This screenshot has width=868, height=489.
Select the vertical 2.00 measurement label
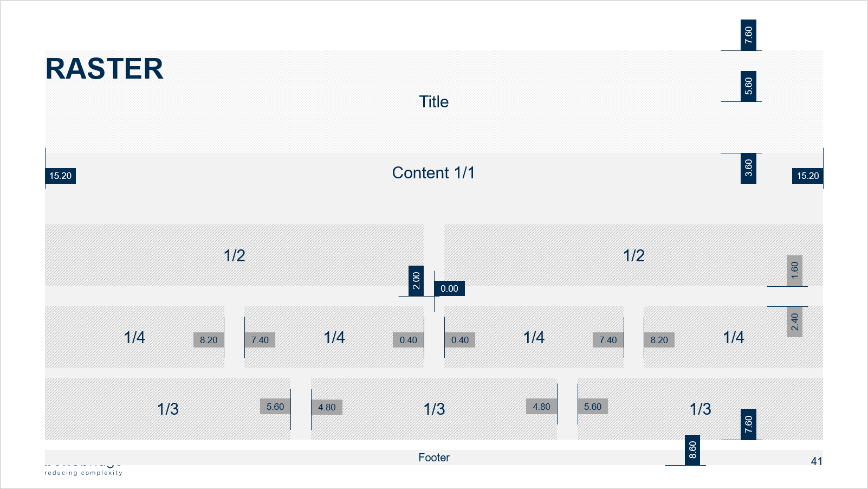pos(416,281)
